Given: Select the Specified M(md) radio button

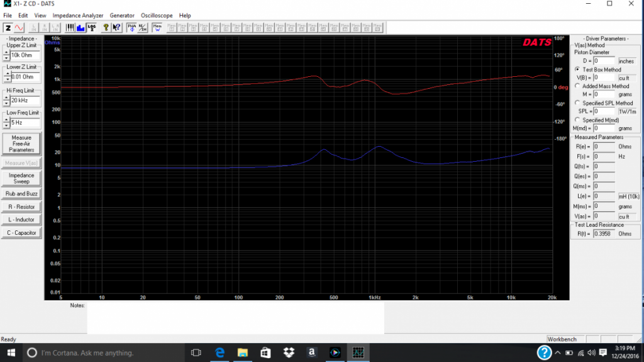Looking at the screenshot, I should [577, 120].
